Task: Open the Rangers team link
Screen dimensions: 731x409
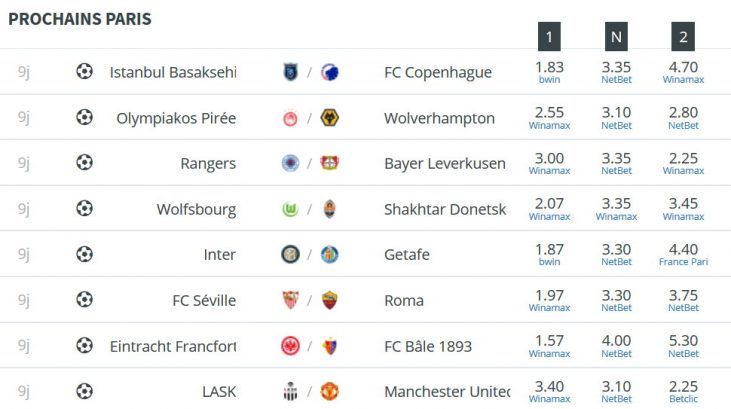Action: point(208,164)
